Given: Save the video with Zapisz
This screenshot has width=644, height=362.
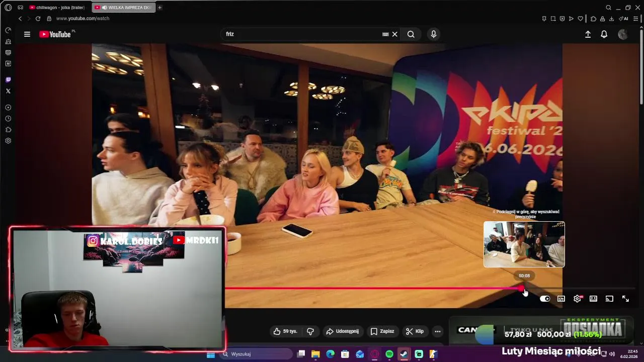Looking at the screenshot, I should (x=382, y=331).
